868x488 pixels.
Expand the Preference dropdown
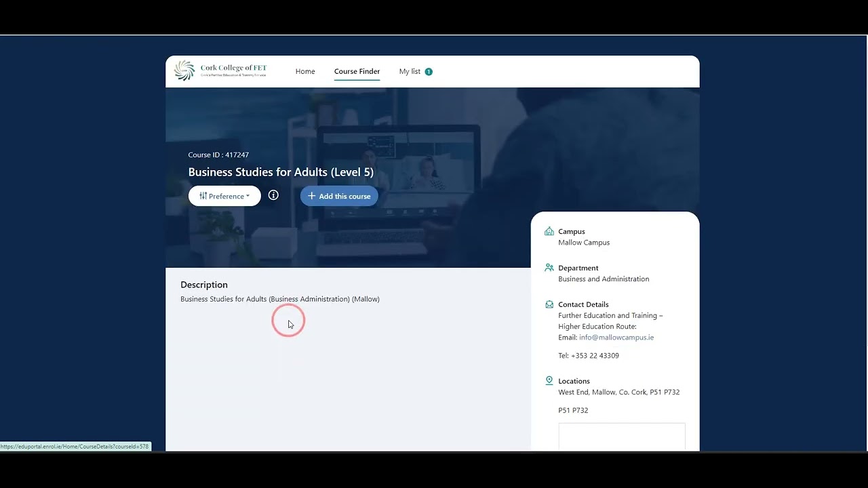[x=224, y=196]
